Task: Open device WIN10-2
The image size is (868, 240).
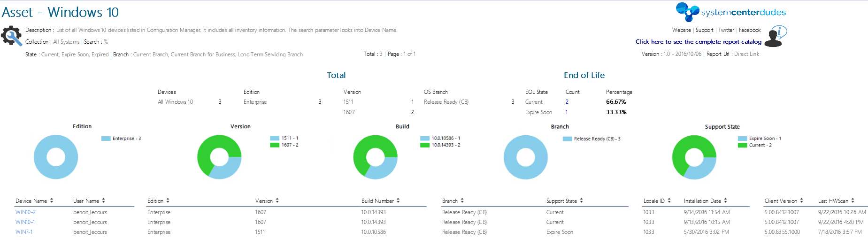Action: coord(25,212)
